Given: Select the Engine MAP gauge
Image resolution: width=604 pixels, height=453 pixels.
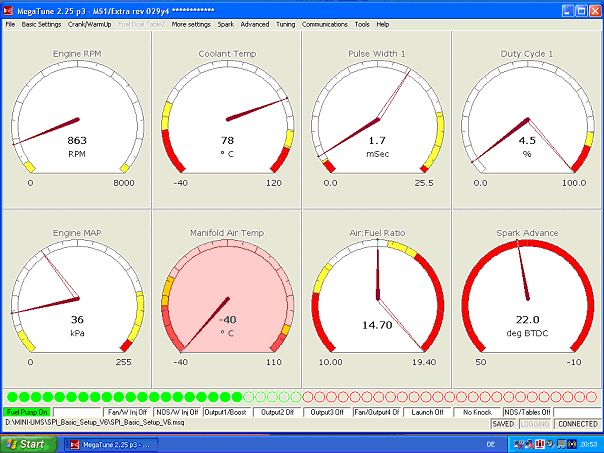Looking at the screenshot, I should point(77,298).
